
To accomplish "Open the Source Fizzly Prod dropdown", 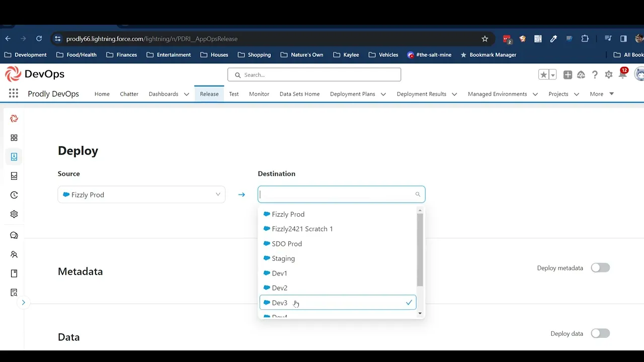I will tap(141, 195).
